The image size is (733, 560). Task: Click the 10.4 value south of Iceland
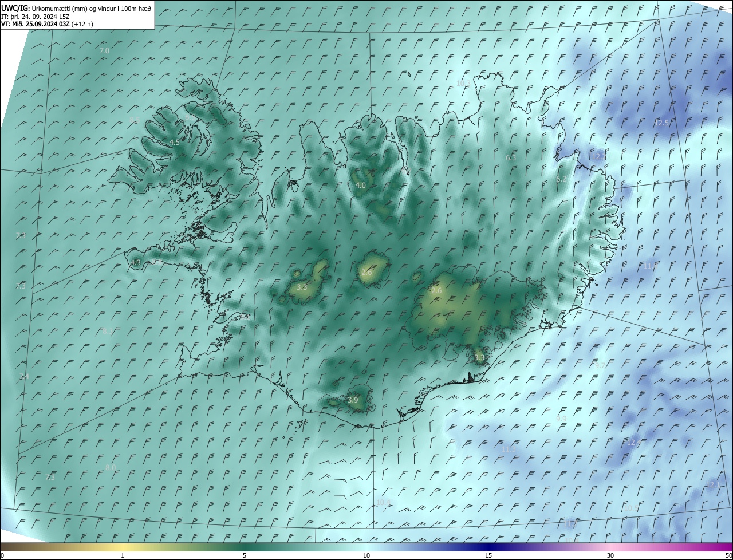click(383, 503)
